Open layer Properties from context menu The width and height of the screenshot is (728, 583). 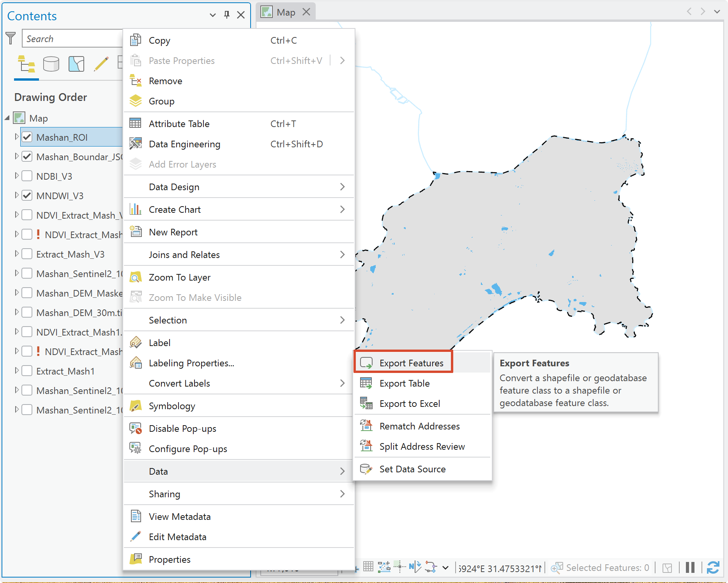239,559
